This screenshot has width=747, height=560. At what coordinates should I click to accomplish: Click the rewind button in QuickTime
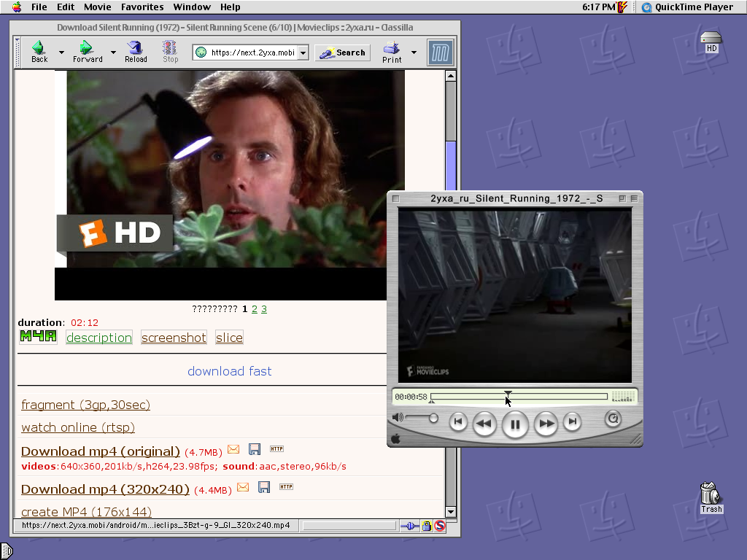point(484,423)
